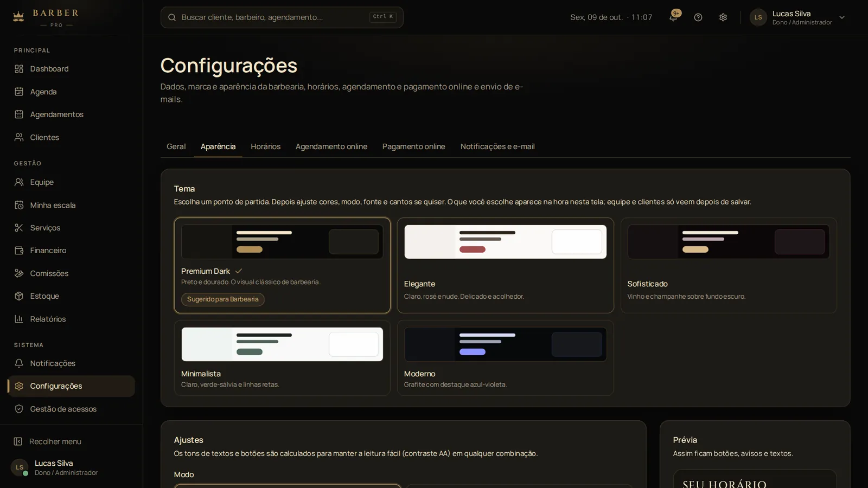Select the Premium Dark theme card
Viewport: 868px width, 488px height.
[282, 265]
